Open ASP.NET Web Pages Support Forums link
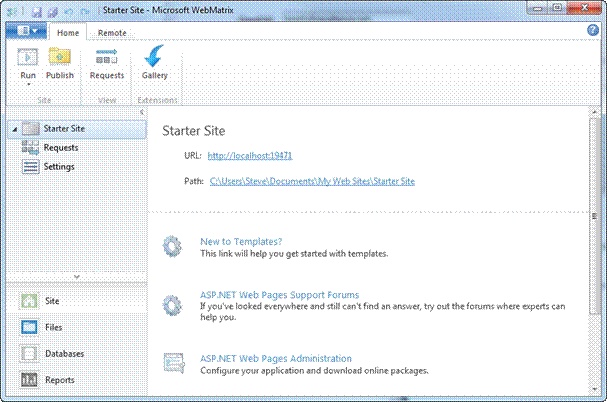This screenshot has height=402, width=607. click(279, 295)
